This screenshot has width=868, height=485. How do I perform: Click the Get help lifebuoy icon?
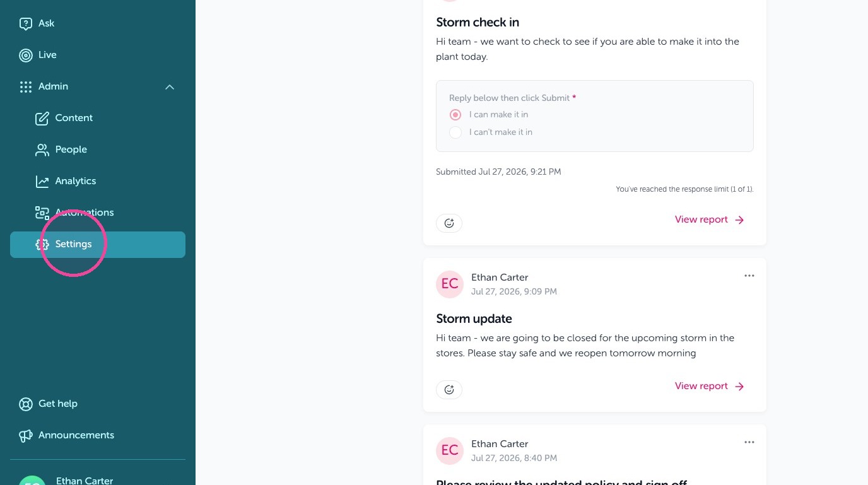coord(26,404)
